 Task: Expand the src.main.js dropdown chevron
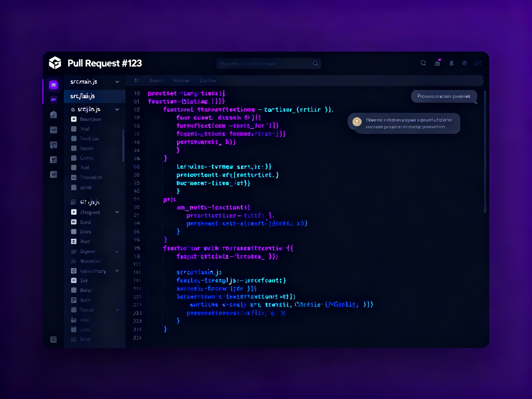click(117, 82)
